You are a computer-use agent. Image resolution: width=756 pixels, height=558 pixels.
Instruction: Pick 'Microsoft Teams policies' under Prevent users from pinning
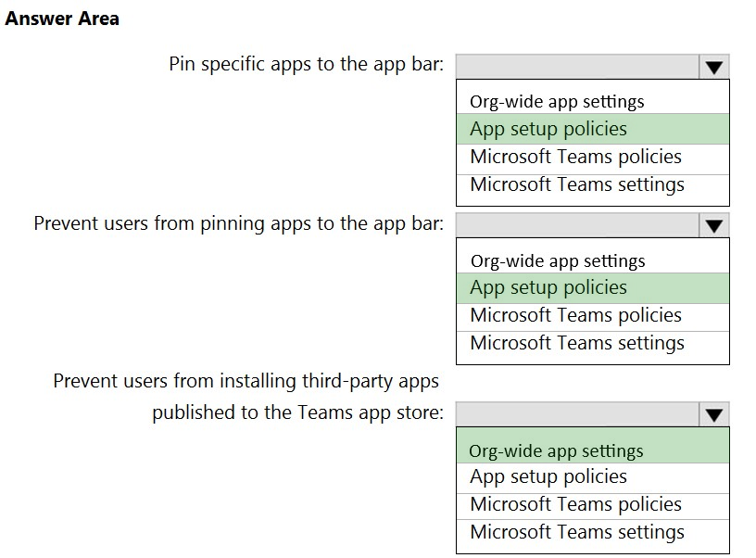point(593,315)
